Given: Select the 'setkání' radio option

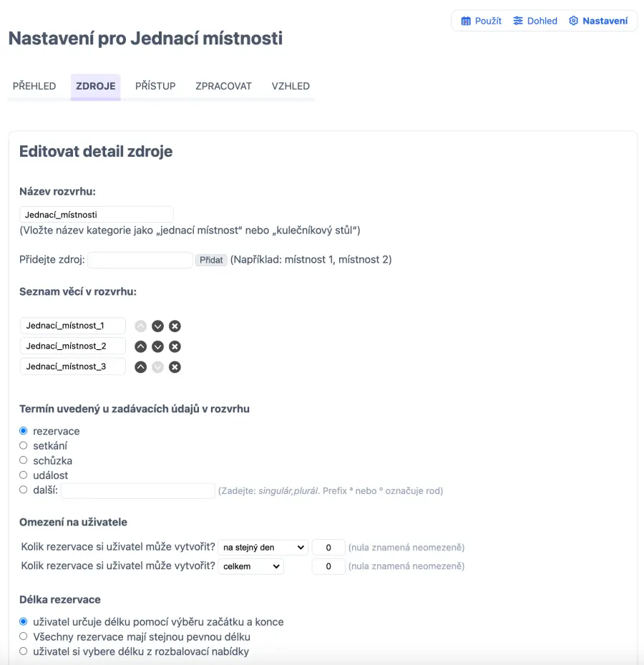Looking at the screenshot, I should tap(24, 446).
